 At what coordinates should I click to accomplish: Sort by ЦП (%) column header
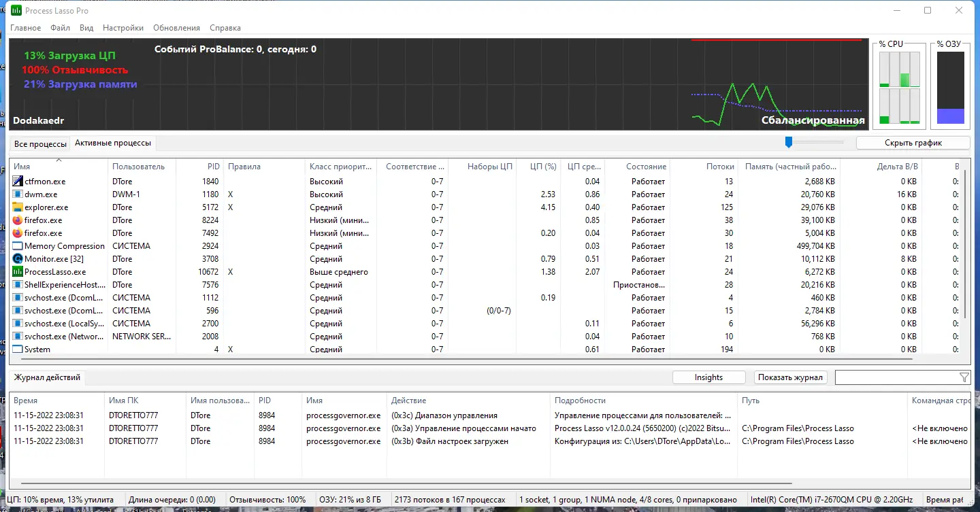pyautogui.click(x=538, y=167)
